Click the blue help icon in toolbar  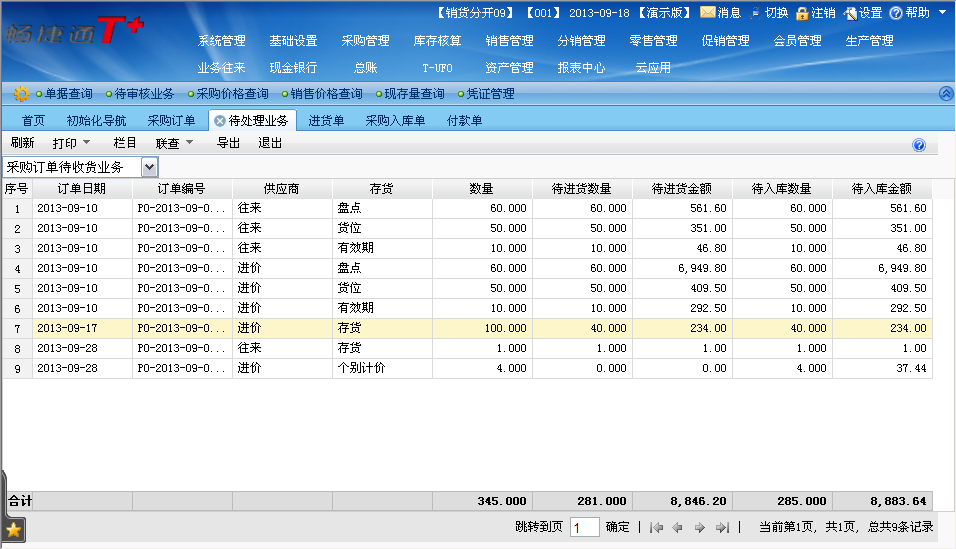(x=919, y=145)
